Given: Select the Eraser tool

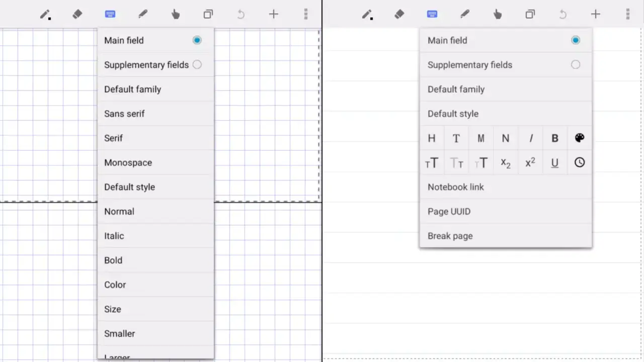Looking at the screenshot, I should [x=77, y=14].
